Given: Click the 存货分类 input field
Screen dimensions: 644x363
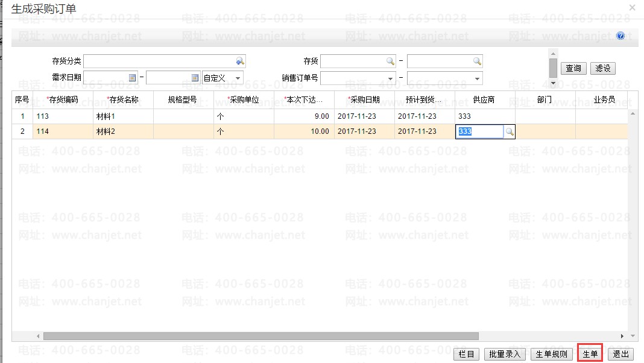Looking at the screenshot, I should point(164,61).
